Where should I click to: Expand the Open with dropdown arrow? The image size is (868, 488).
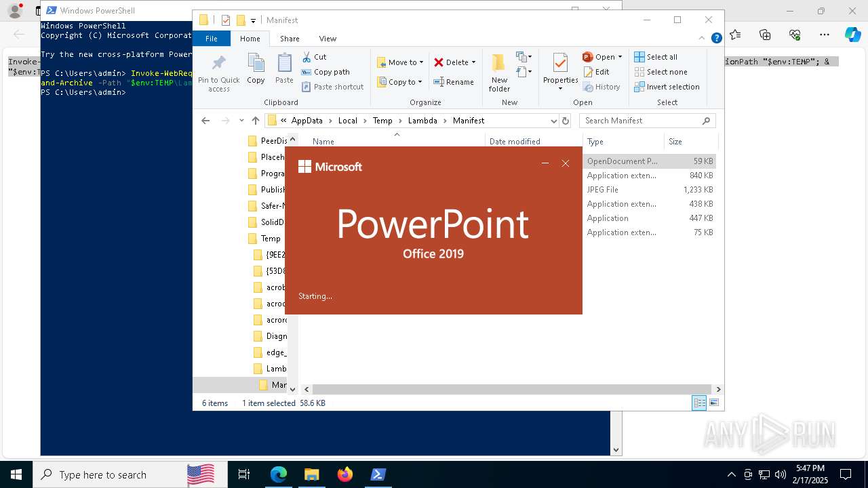(620, 57)
